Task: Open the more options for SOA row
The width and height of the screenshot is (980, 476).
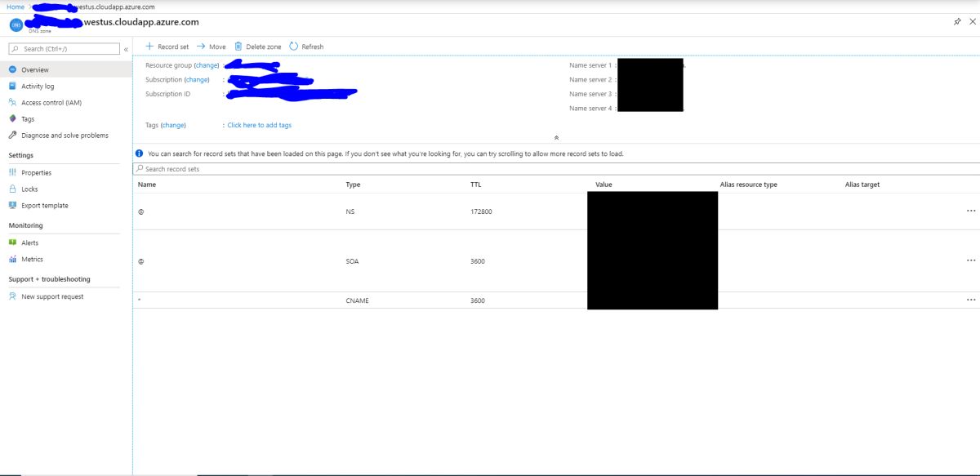Action: pyautogui.click(x=971, y=260)
